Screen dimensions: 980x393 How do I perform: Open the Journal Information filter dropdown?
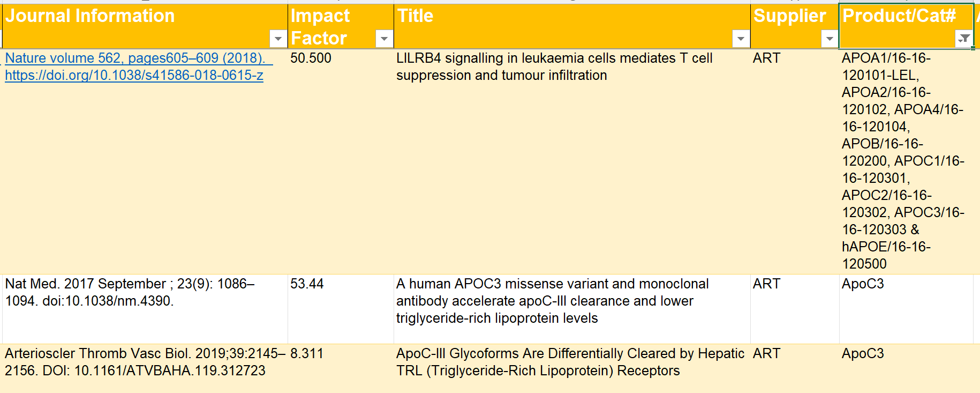click(x=277, y=39)
